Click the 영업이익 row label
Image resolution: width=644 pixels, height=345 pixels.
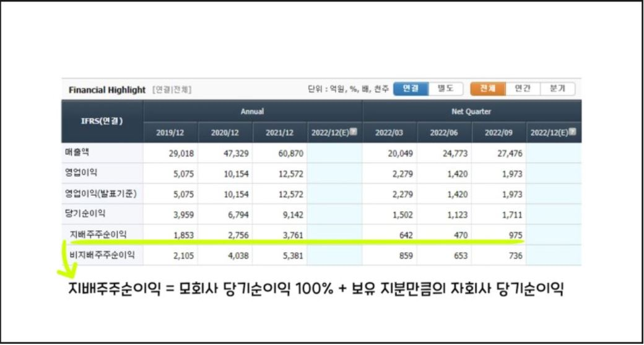(81, 173)
